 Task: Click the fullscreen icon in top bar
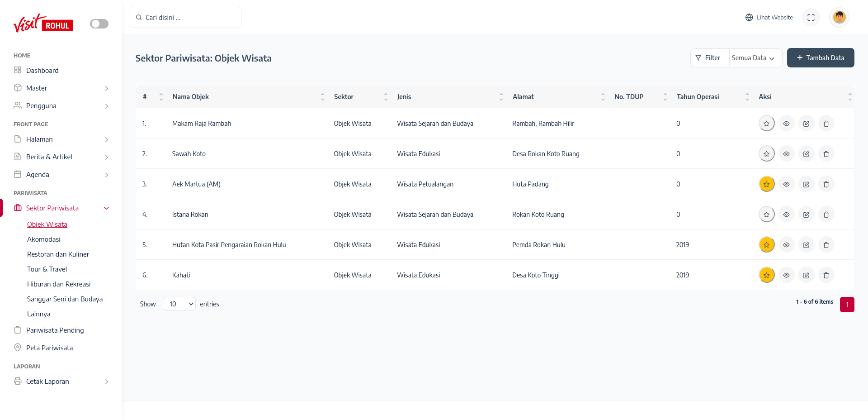811,17
